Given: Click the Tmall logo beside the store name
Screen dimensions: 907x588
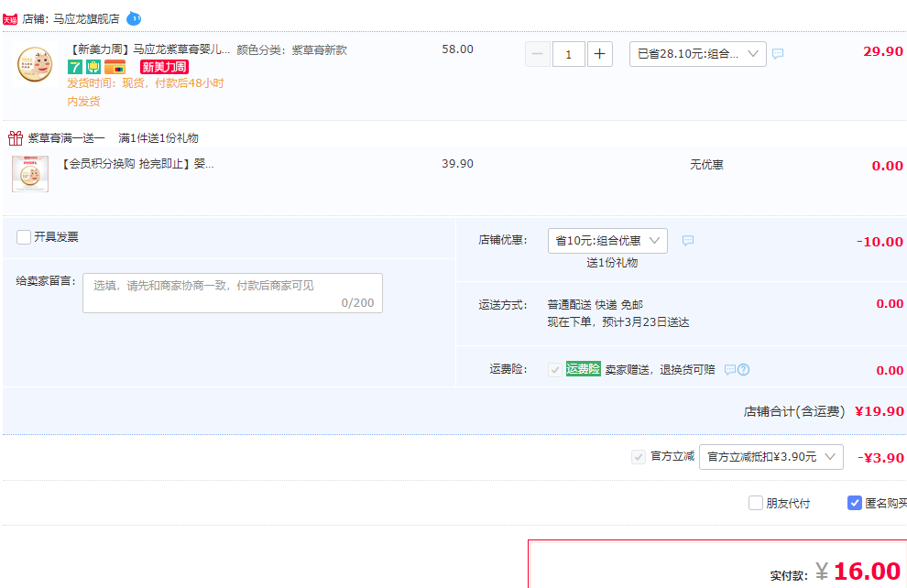Looking at the screenshot, I should [10, 19].
